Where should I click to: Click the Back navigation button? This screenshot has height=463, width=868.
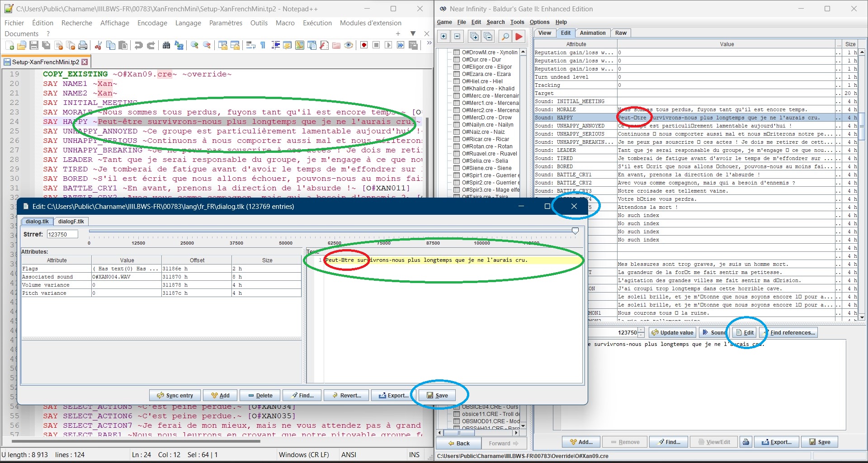click(459, 443)
